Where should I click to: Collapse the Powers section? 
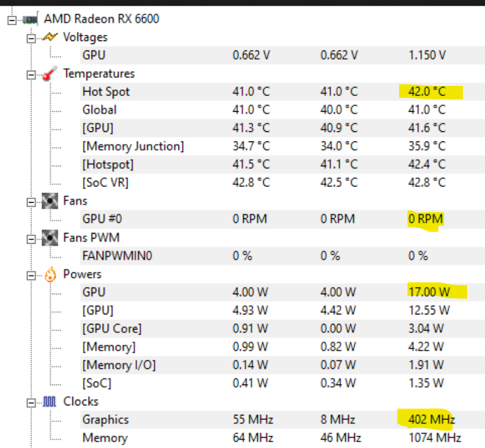[31, 276]
